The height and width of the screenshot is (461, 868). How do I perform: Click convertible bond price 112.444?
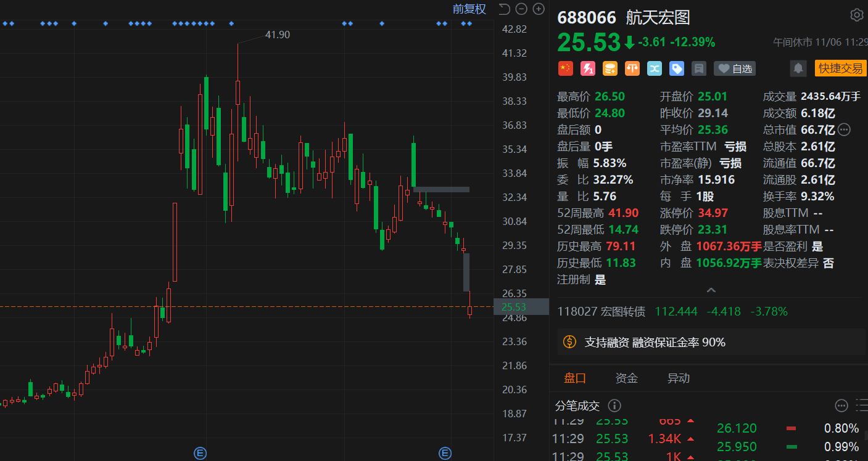(x=676, y=311)
